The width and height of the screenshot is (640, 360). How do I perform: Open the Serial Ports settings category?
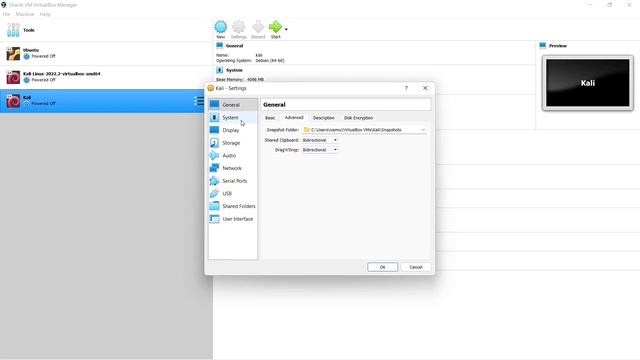point(233,181)
